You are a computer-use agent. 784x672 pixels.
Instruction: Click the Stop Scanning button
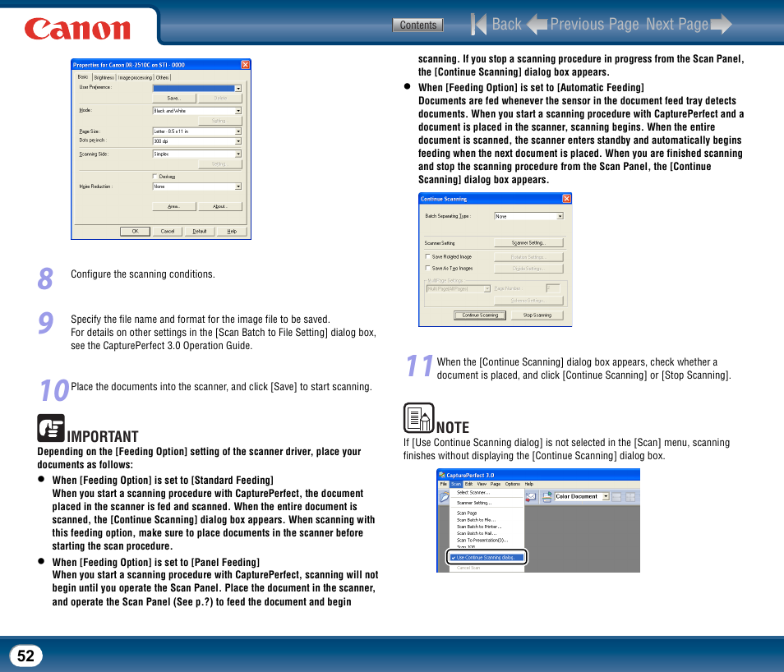[537, 315]
